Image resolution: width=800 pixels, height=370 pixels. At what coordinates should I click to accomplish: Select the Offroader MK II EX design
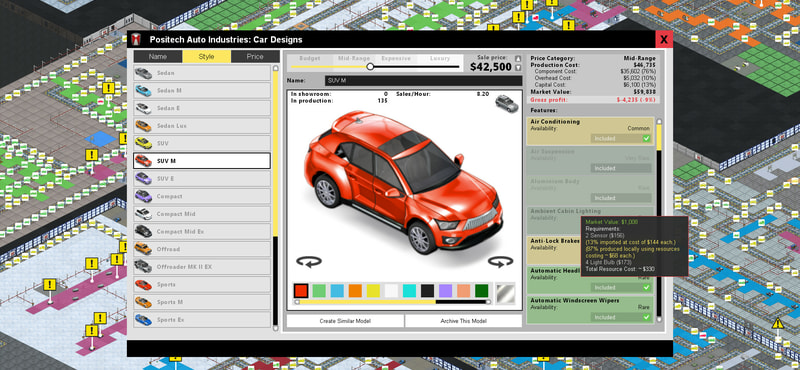[x=202, y=267]
